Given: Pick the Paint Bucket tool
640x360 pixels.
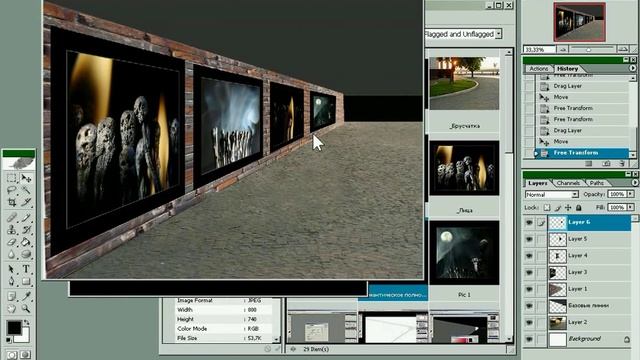Looking at the screenshot, I should [x=26, y=242].
